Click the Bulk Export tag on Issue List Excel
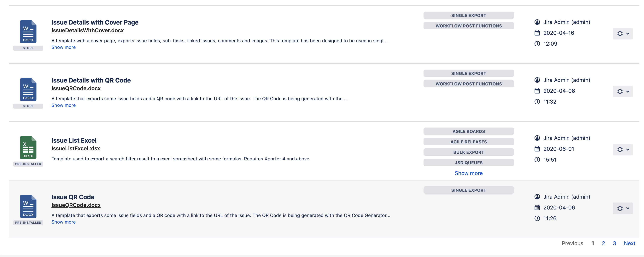The height and width of the screenshot is (257, 644). [x=468, y=152]
